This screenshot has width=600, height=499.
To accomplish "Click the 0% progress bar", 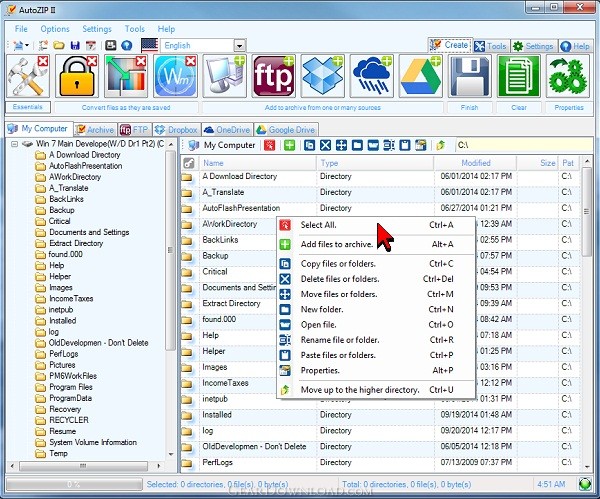I will (x=73, y=484).
